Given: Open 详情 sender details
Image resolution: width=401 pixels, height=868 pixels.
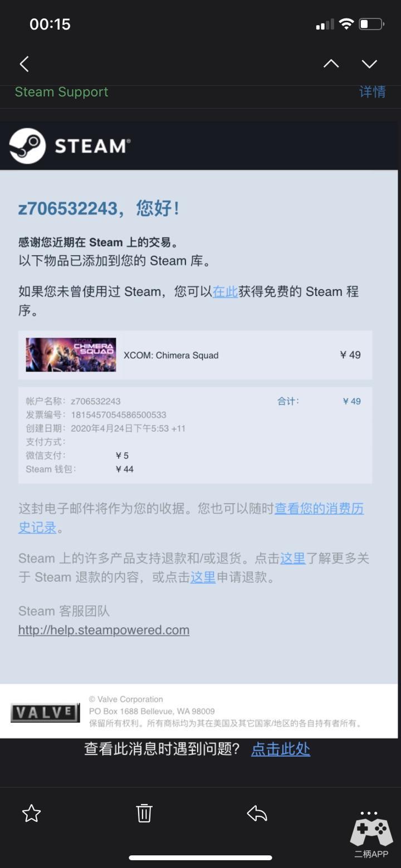Looking at the screenshot, I should [372, 92].
